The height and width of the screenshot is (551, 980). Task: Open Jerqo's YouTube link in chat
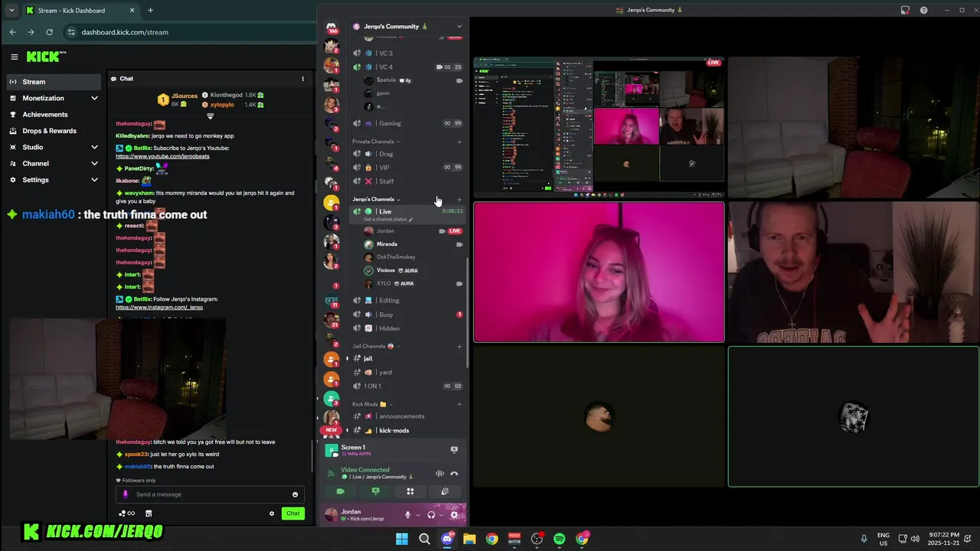coord(162,156)
